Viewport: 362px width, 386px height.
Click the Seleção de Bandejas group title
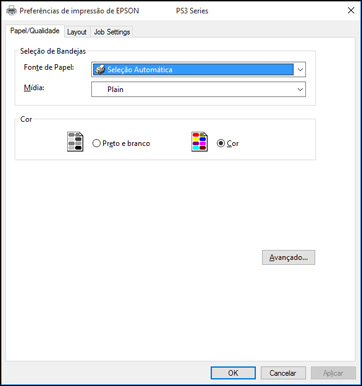tap(53, 51)
